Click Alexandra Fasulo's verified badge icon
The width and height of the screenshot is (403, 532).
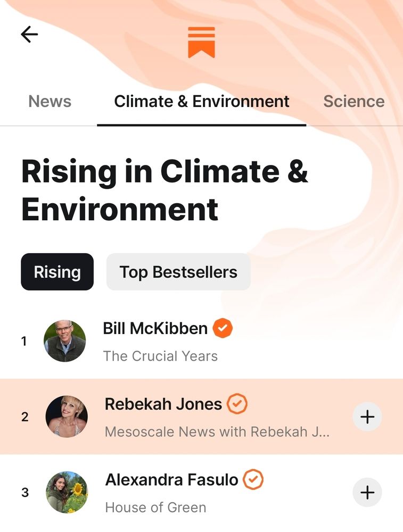[x=253, y=480]
